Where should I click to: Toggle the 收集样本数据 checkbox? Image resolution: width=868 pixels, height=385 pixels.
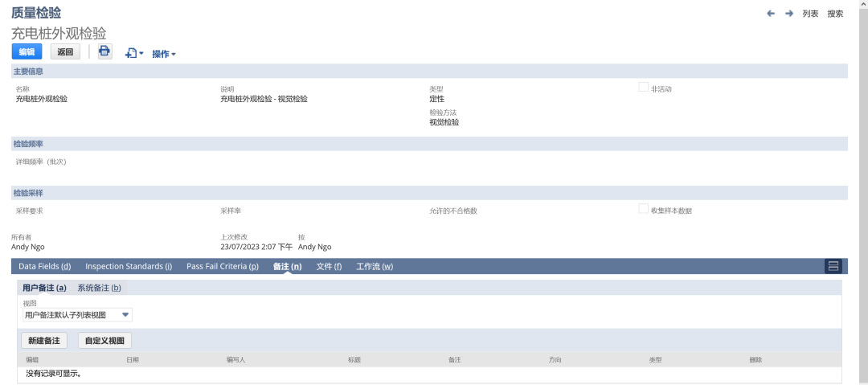click(x=643, y=209)
